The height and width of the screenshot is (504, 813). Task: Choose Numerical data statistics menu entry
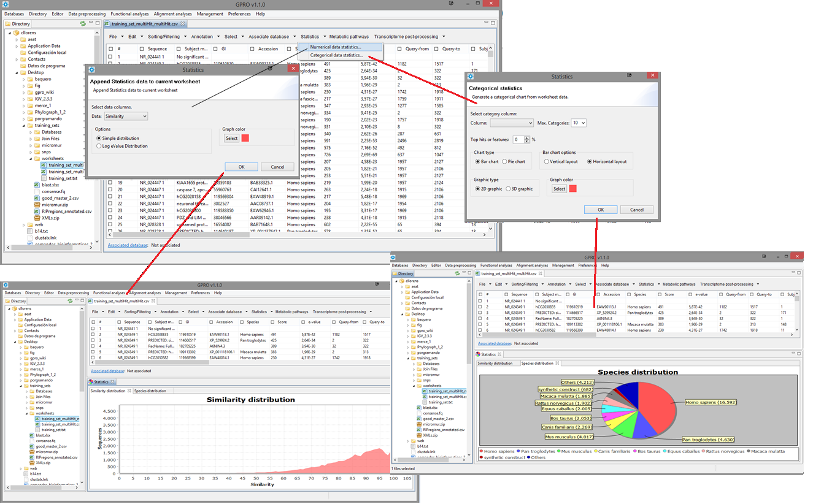tap(335, 47)
